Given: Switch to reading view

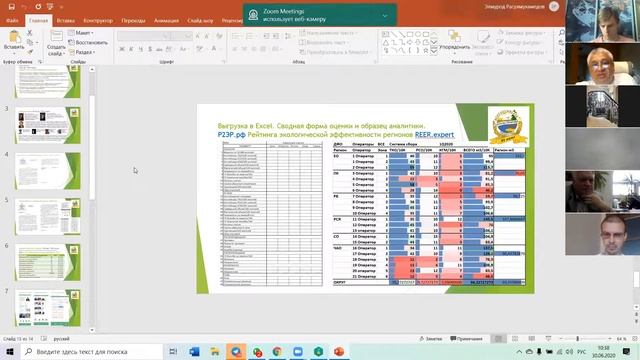Looking at the screenshot, I should click(x=531, y=339).
